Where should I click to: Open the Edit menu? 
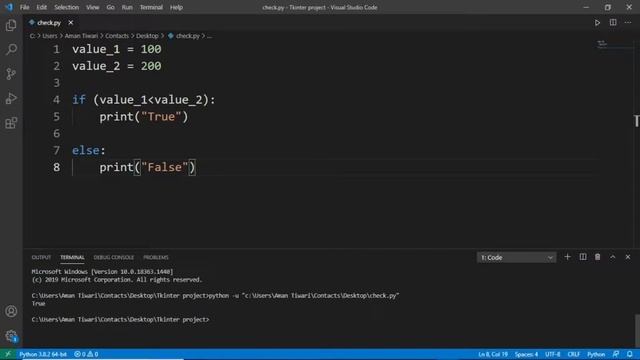42,7
